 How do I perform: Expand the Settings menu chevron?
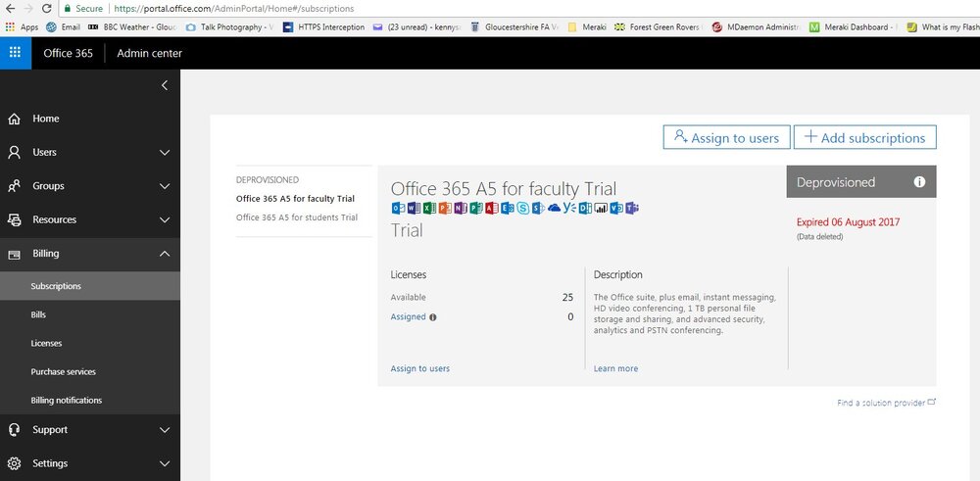(165, 463)
